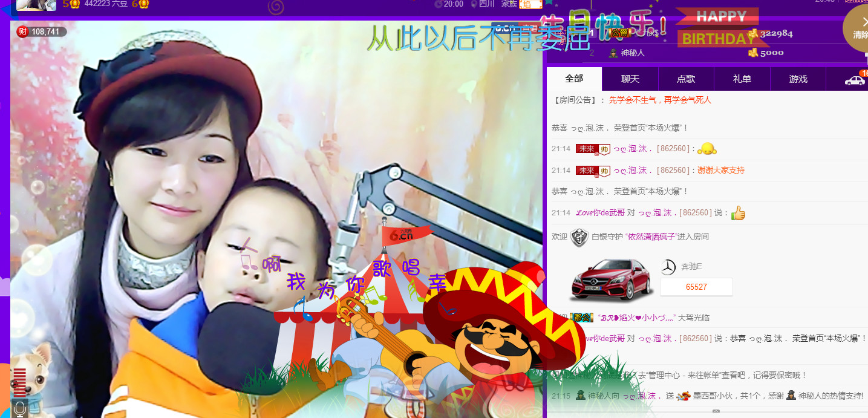Click the ɞʀ焰火小小 username link

(636, 317)
